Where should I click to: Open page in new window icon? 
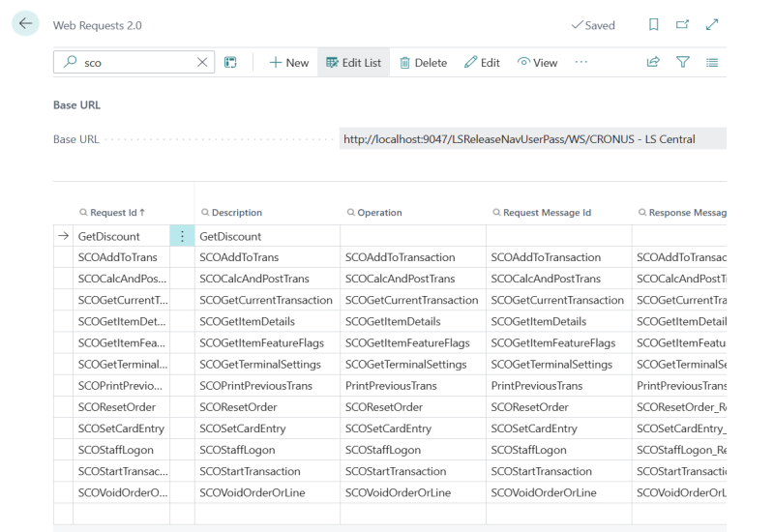point(683,25)
